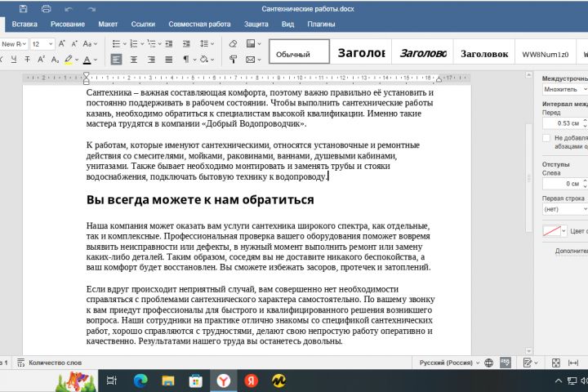Apply superscript formatting
588x392 pixels.
pyautogui.click(x=42, y=60)
